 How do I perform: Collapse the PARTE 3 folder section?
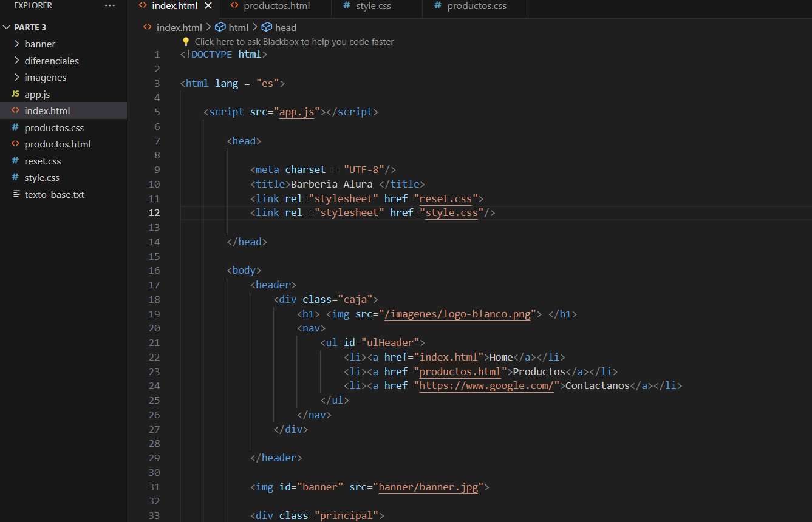tap(63, 27)
